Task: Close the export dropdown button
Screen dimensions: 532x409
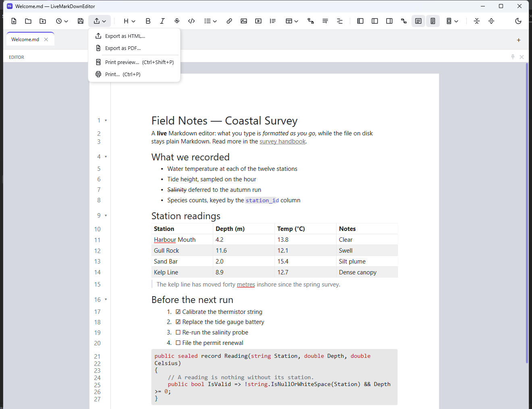Action: coord(100,21)
